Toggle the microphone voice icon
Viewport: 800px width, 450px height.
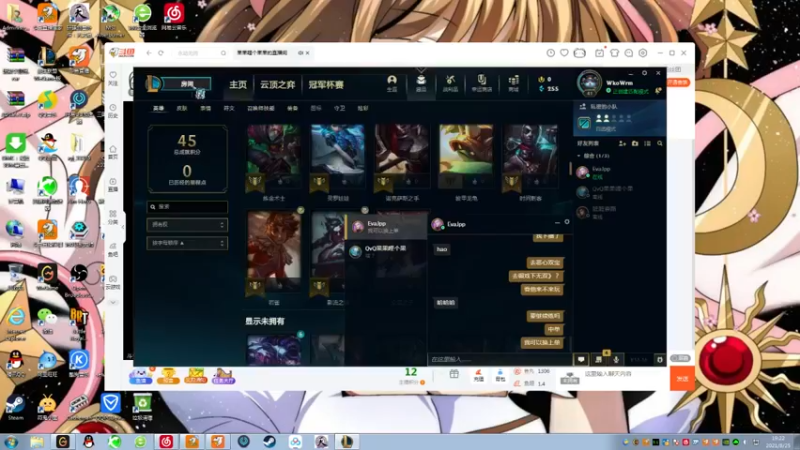(616, 360)
